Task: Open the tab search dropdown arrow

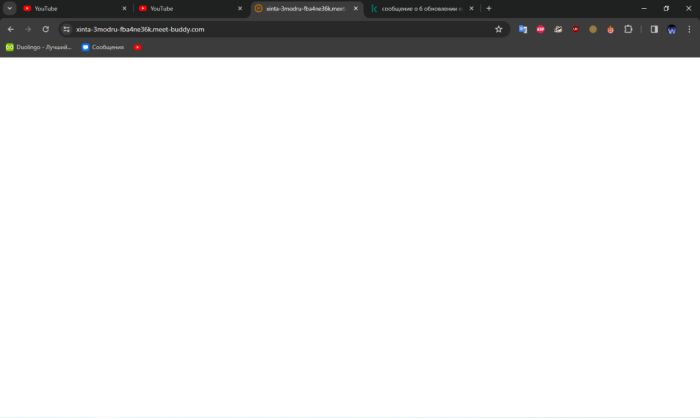Action: tap(9, 8)
